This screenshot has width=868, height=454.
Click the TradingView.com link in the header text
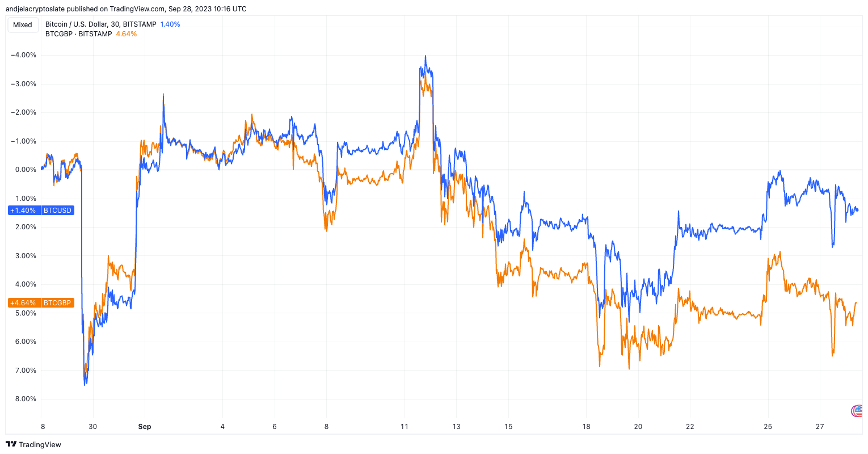tap(135, 9)
